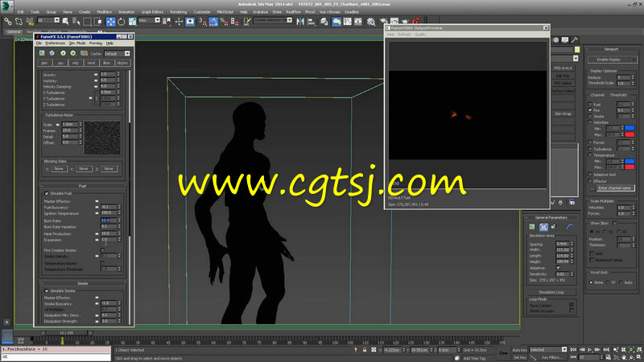
Task: Collapse the Smoke rollout in FumeFX
Action: [82, 284]
